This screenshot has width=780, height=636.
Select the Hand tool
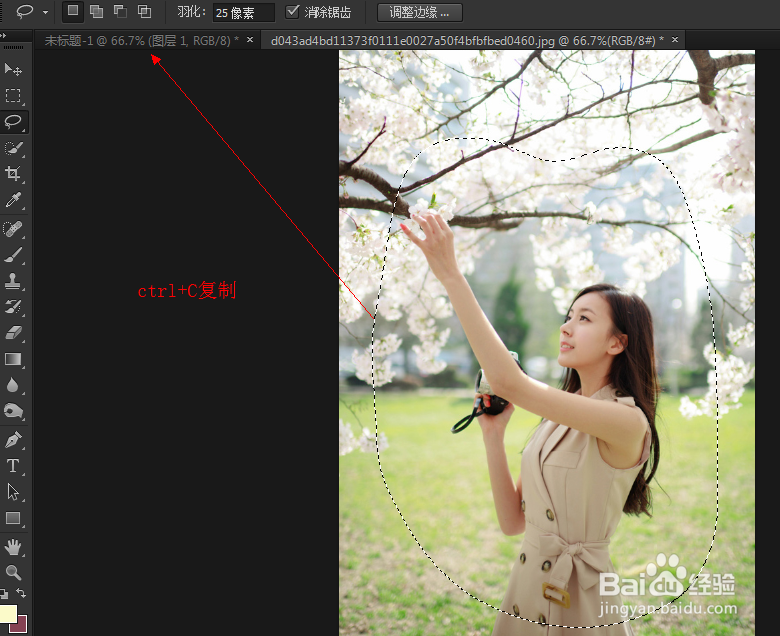point(13,547)
